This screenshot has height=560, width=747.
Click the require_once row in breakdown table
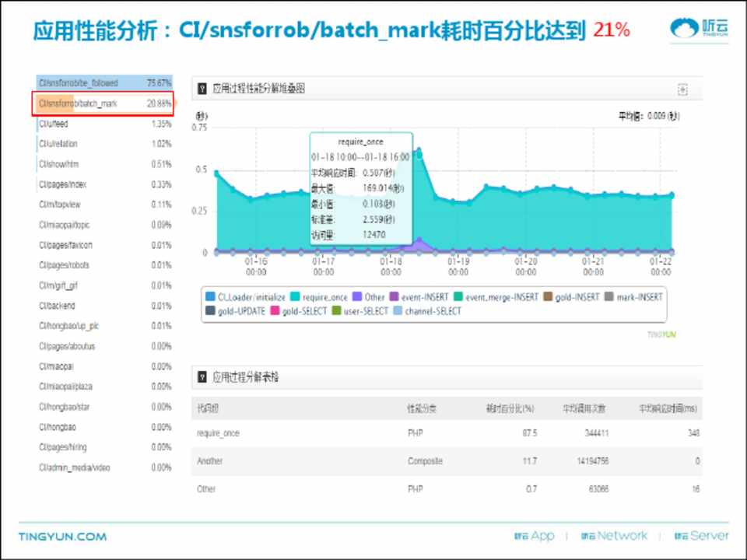(x=219, y=433)
